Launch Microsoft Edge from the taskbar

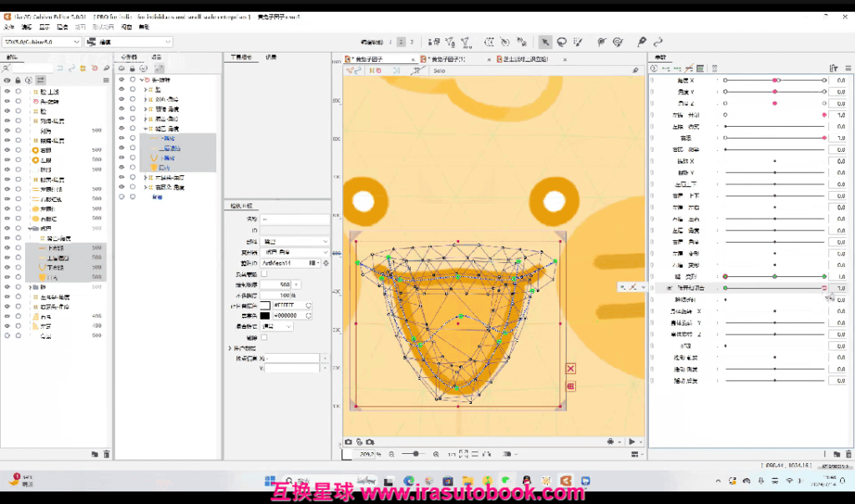click(409, 481)
